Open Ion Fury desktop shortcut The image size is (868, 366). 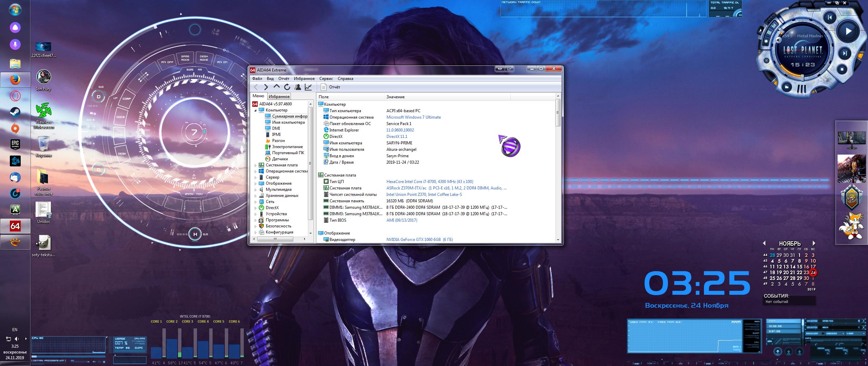coord(43,81)
